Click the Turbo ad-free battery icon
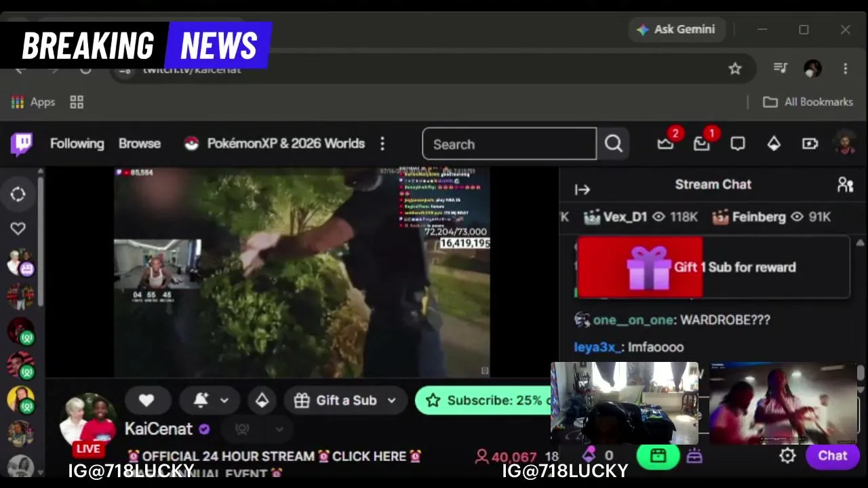868x488 pixels. click(810, 144)
